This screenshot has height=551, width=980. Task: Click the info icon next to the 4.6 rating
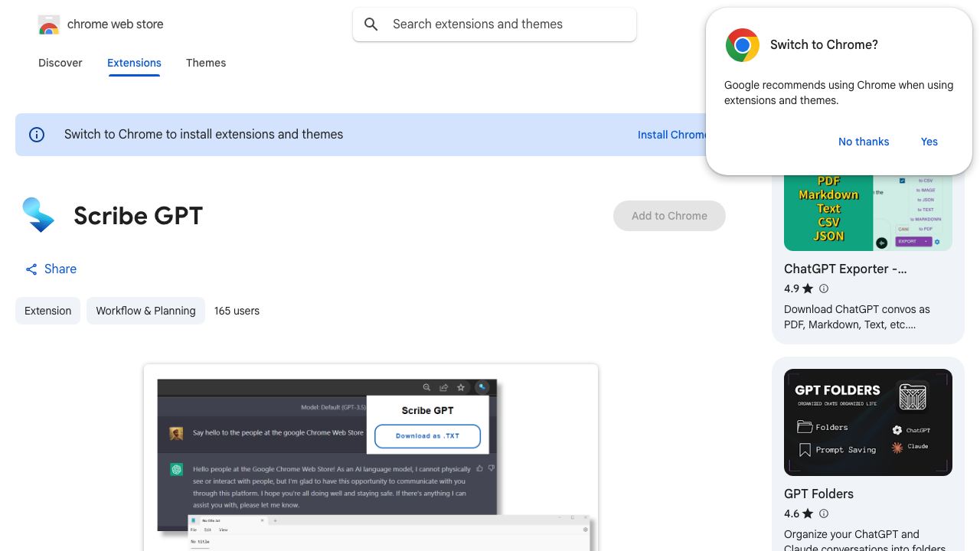pyautogui.click(x=824, y=514)
